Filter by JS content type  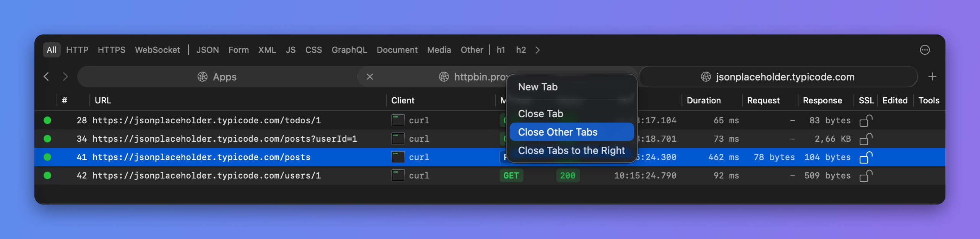tap(291, 50)
